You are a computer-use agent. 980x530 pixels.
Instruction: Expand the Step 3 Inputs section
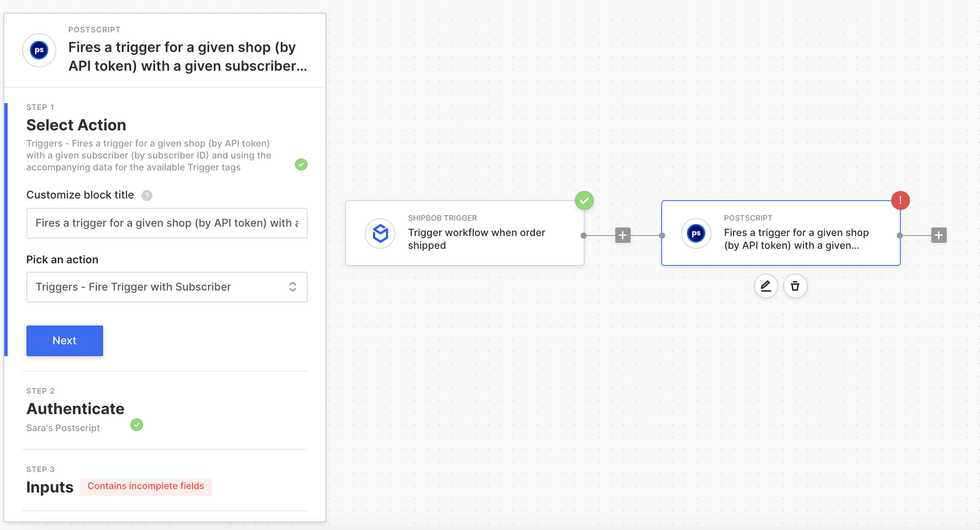click(x=50, y=487)
